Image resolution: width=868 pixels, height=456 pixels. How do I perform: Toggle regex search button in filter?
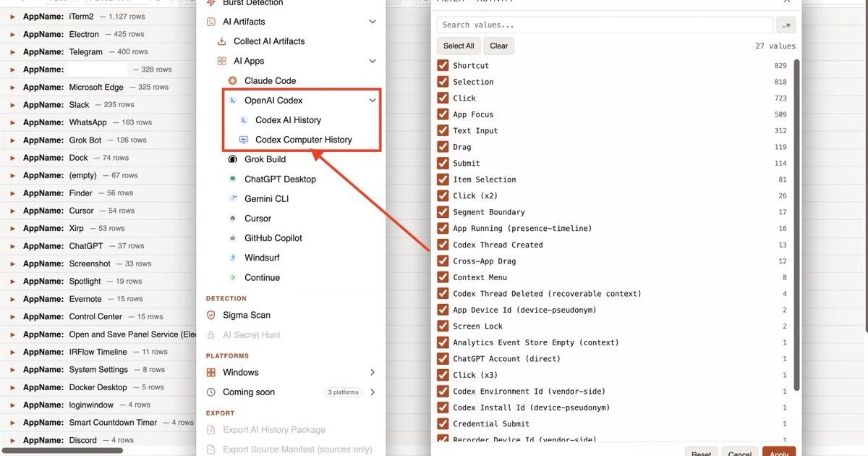(x=786, y=25)
